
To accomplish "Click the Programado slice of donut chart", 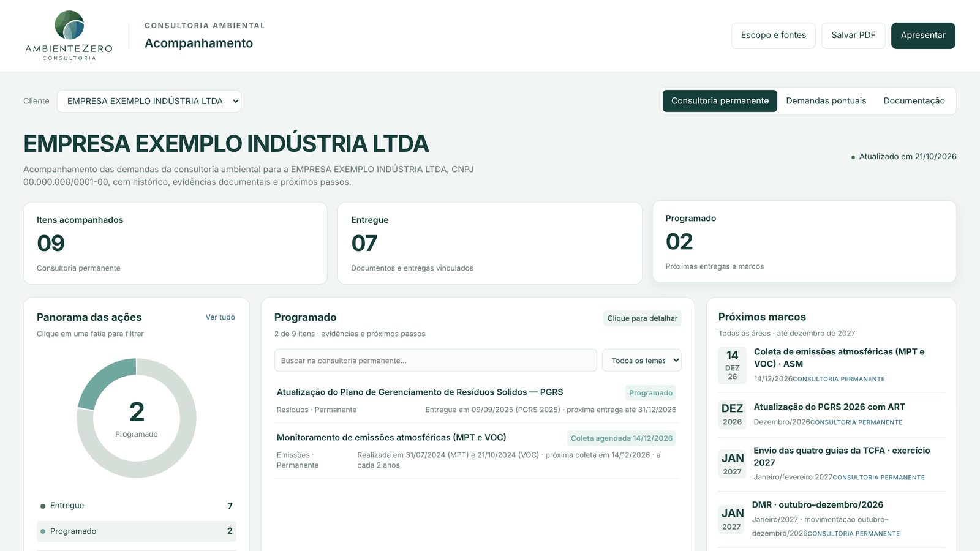I will [x=103, y=378].
